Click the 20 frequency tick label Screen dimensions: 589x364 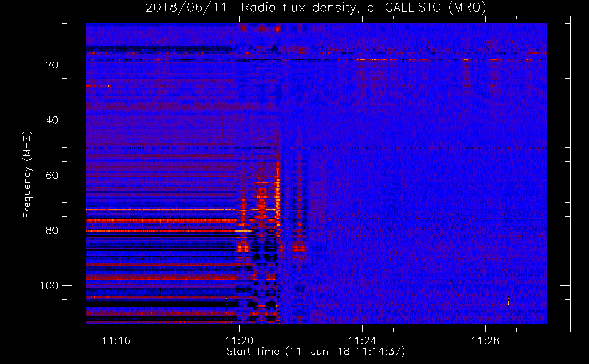(x=52, y=65)
